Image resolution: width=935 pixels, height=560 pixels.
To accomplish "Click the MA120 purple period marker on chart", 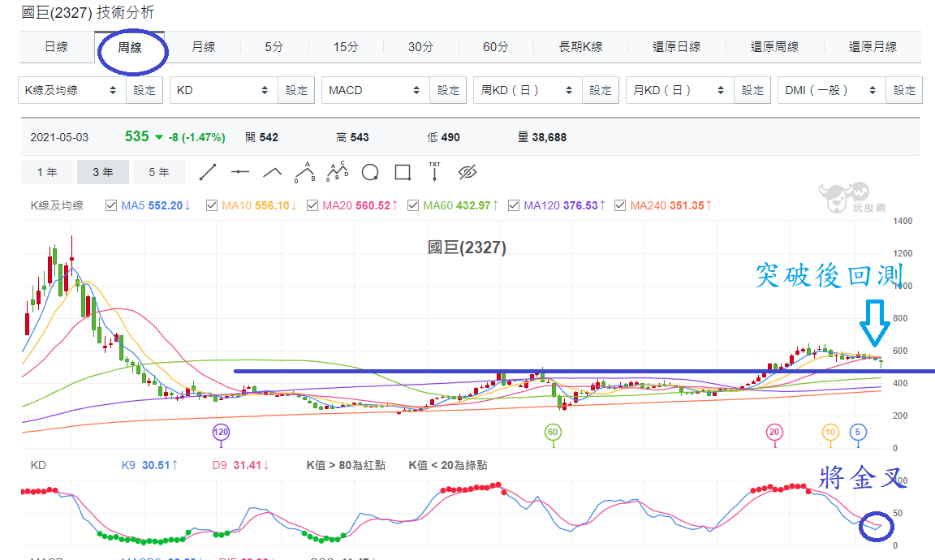I will coord(222,433).
